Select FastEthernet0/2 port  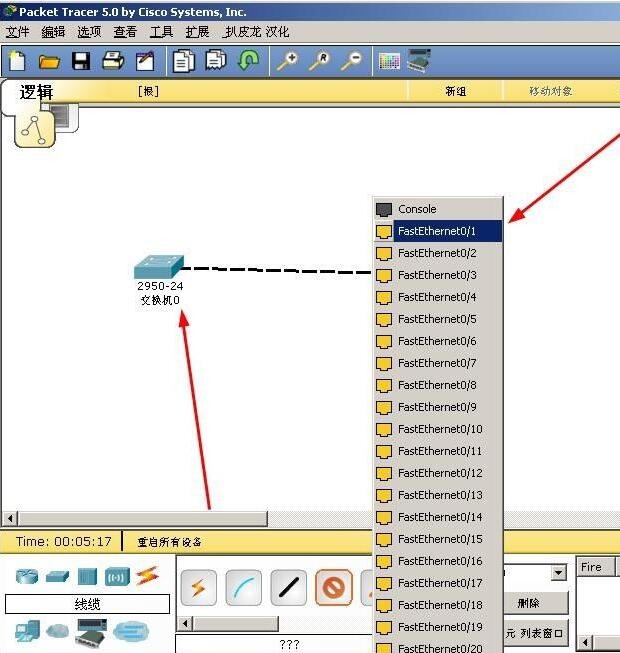click(x=438, y=253)
